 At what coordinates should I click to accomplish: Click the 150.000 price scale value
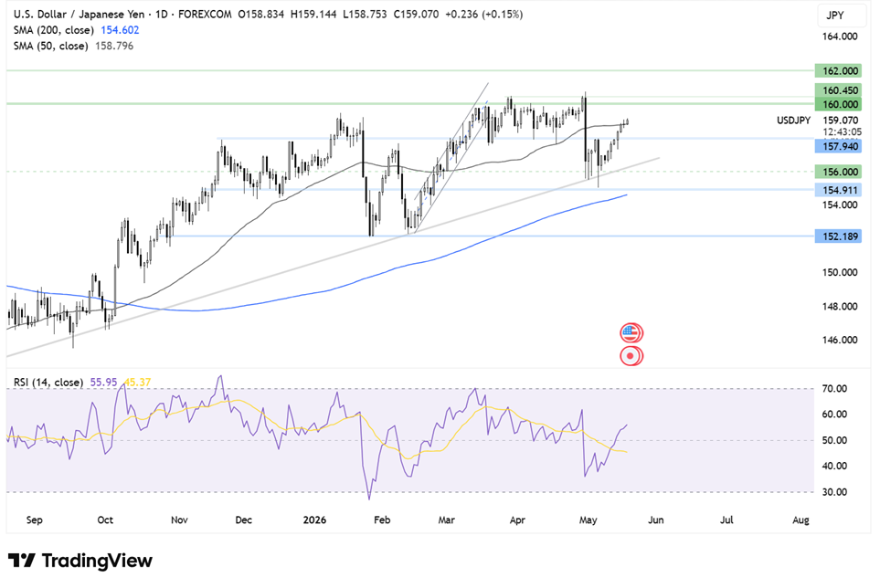[x=840, y=272]
